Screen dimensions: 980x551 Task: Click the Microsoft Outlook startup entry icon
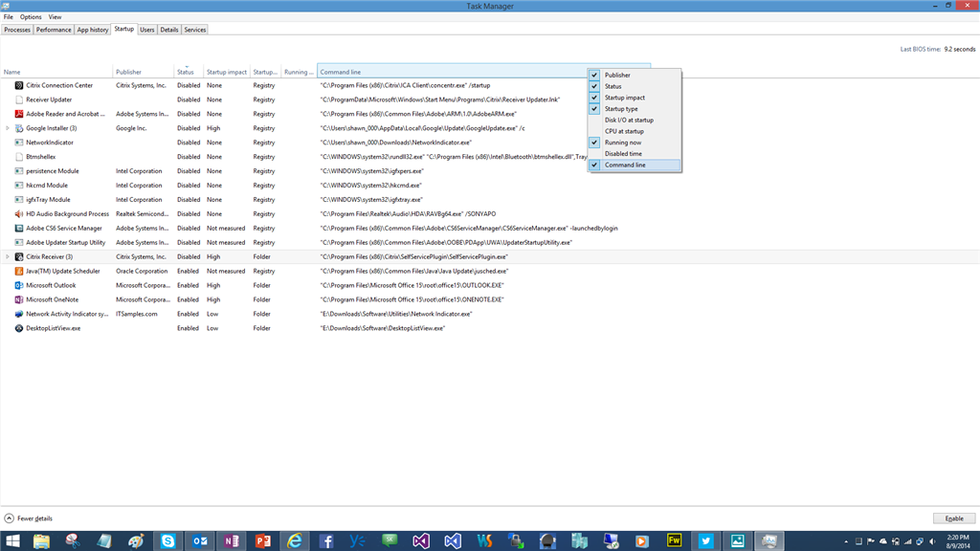pos(19,285)
